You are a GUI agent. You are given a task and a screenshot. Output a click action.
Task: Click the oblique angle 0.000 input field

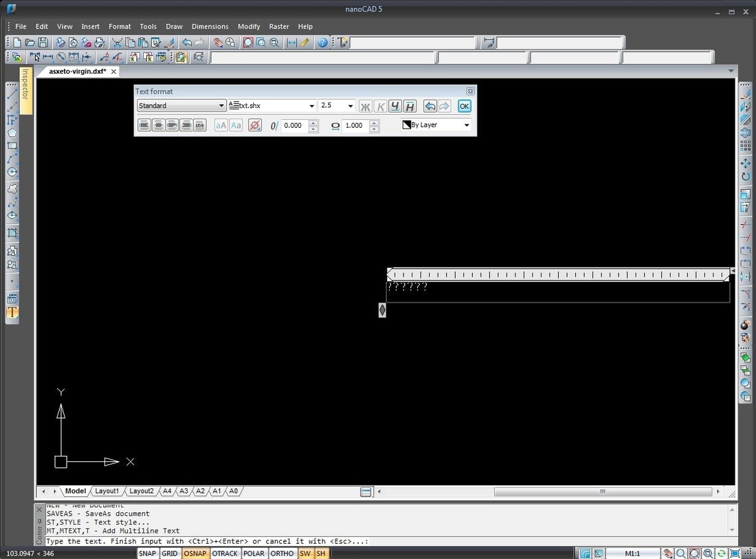293,126
